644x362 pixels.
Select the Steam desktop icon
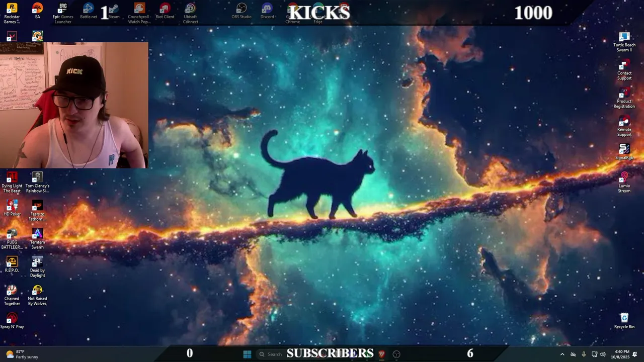(x=114, y=11)
